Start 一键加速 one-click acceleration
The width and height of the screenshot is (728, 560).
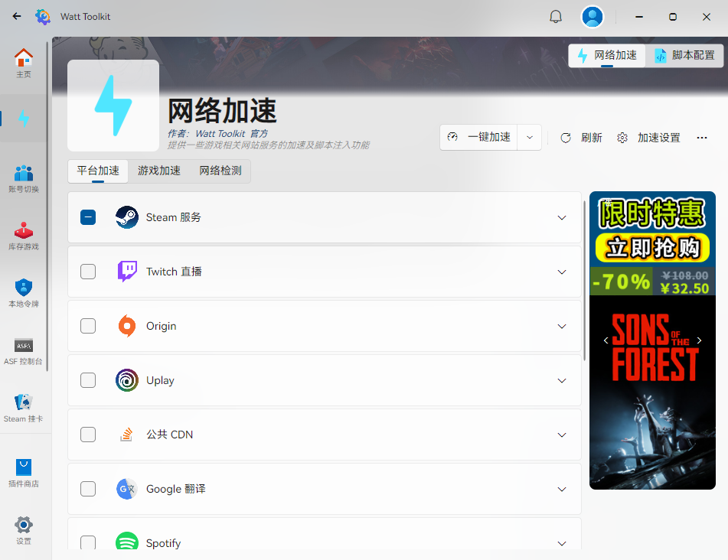tap(478, 138)
